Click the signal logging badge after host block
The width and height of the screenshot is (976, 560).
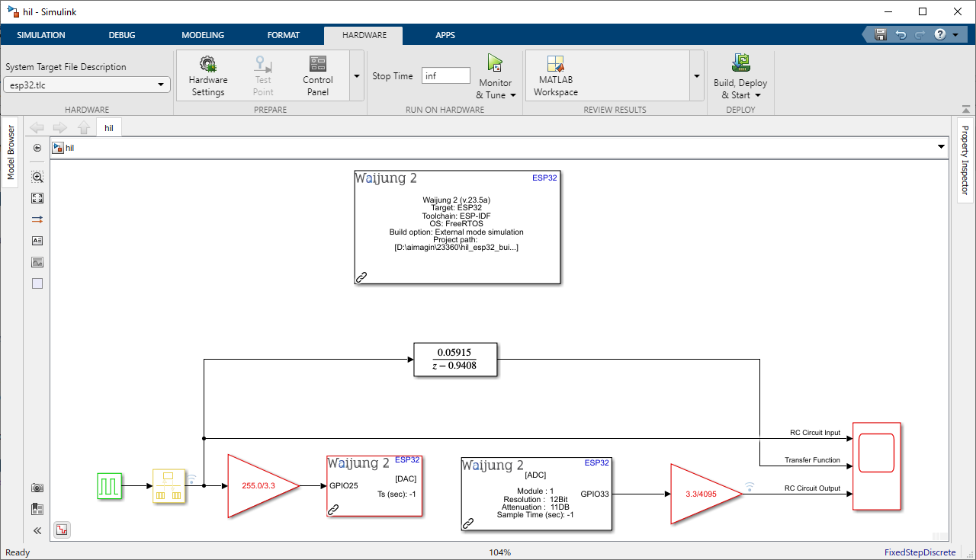pyautogui.click(x=193, y=478)
